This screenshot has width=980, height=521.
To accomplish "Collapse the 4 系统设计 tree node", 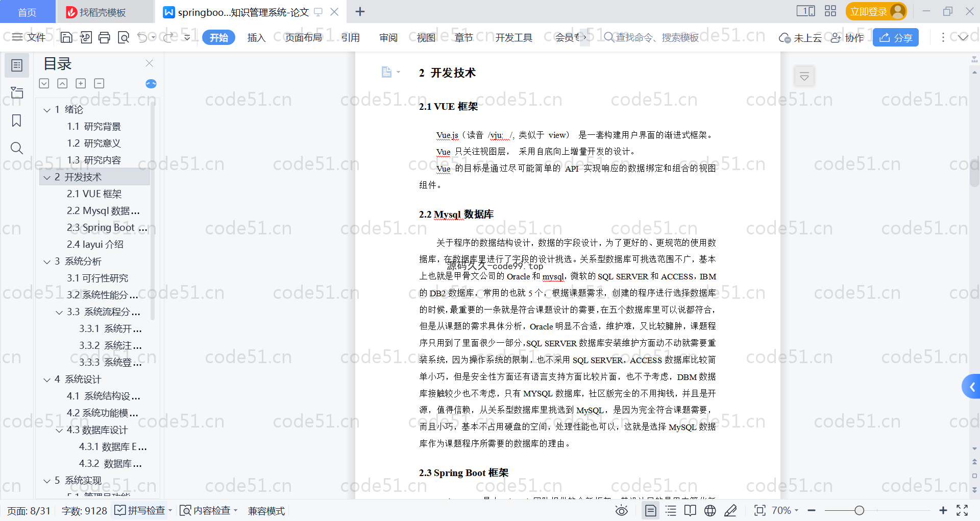I will coord(47,380).
